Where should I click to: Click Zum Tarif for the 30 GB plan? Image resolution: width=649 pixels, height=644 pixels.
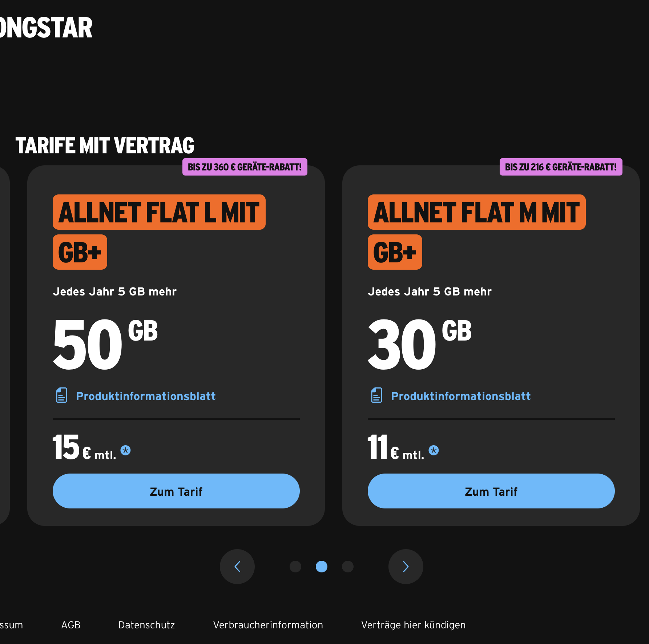click(x=491, y=491)
